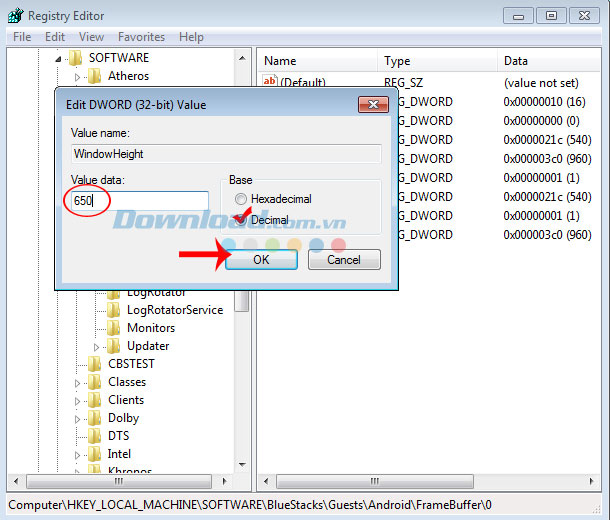Select the Monitors tree item
This screenshot has width=610, height=520.
point(151,328)
